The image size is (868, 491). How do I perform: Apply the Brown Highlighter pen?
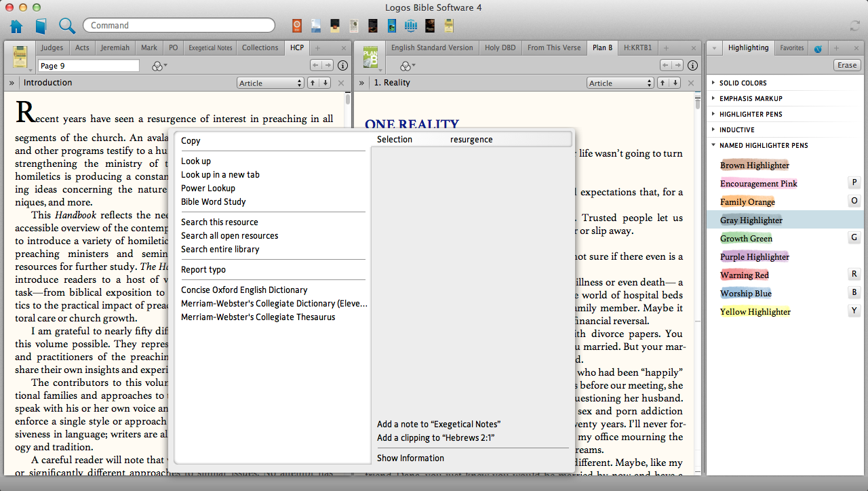755,165
